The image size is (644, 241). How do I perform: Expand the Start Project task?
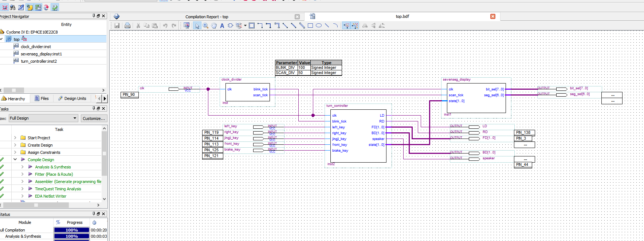point(15,138)
